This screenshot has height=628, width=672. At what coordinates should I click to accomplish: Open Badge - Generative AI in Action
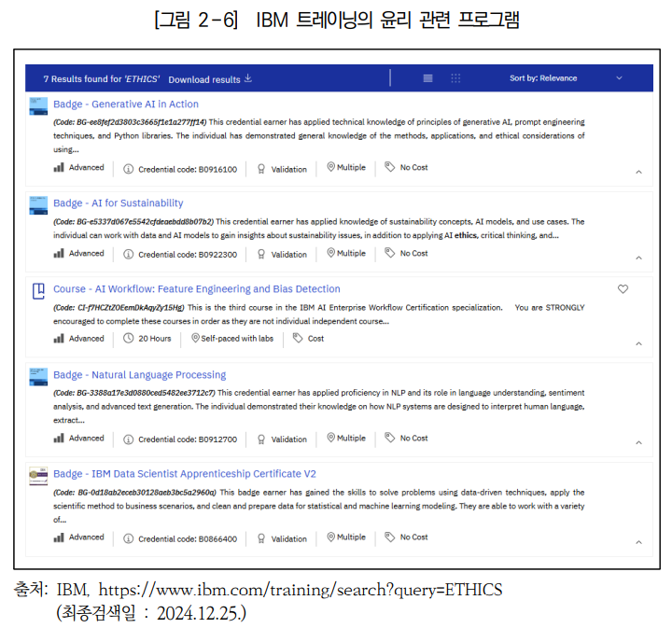point(126,105)
